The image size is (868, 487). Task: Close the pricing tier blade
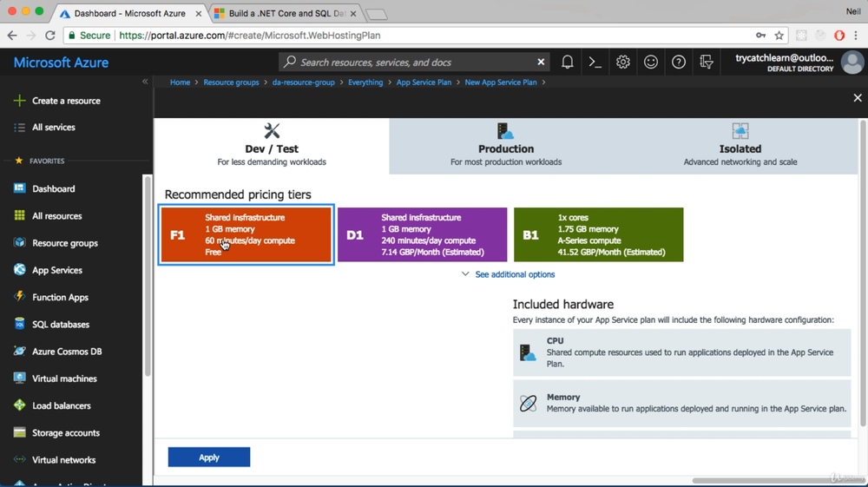[858, 98]
